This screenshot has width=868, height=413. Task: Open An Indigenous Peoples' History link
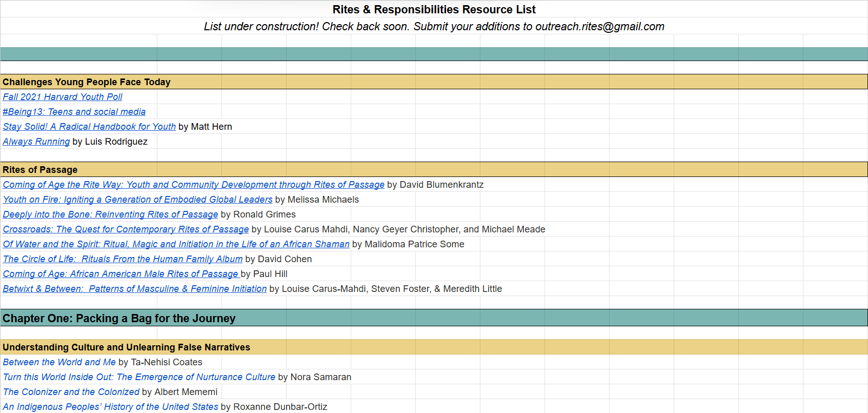click(x=110, y=407)
